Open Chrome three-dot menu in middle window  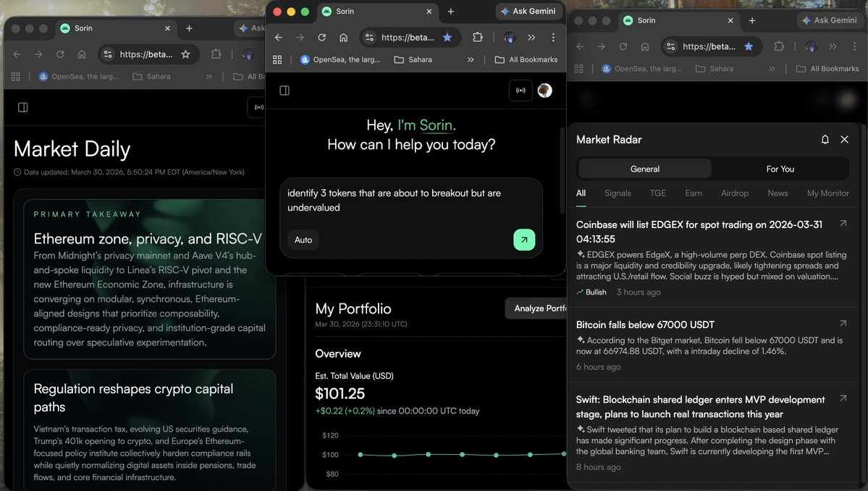(553, 38)
